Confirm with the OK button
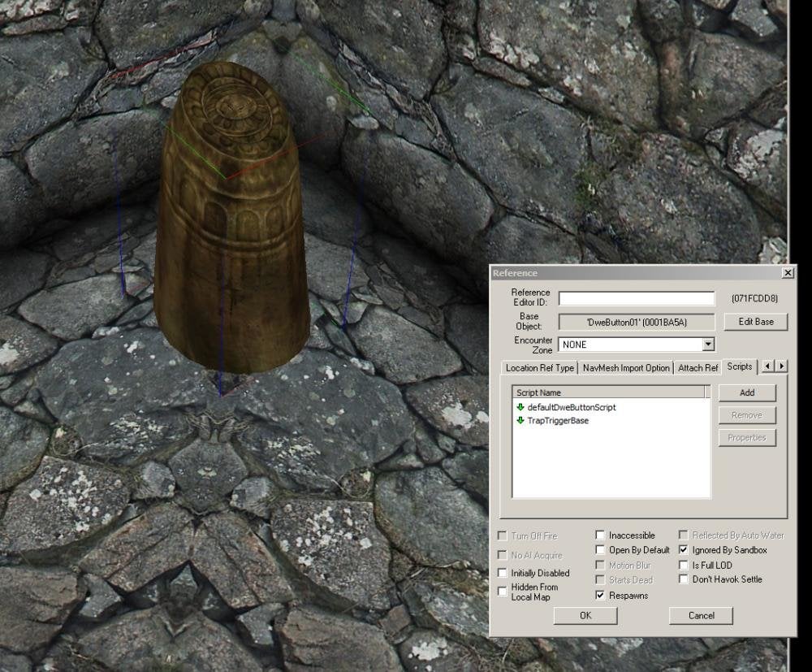Viewport: 812px width, 672px height. (x=585, y=615)
